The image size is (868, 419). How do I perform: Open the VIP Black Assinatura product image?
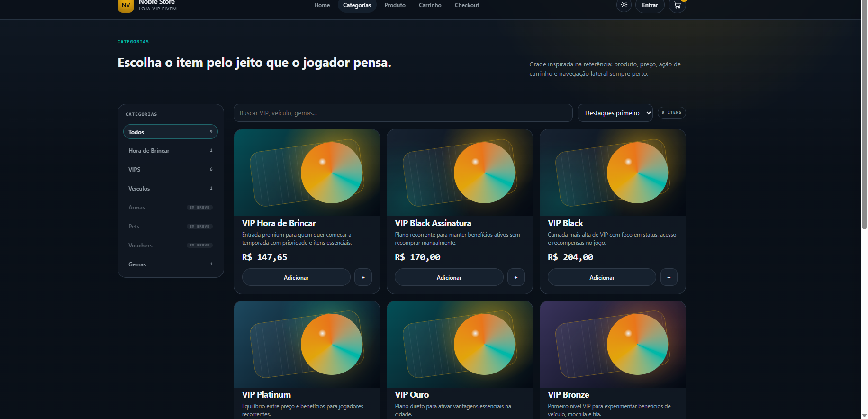(460, 173)
